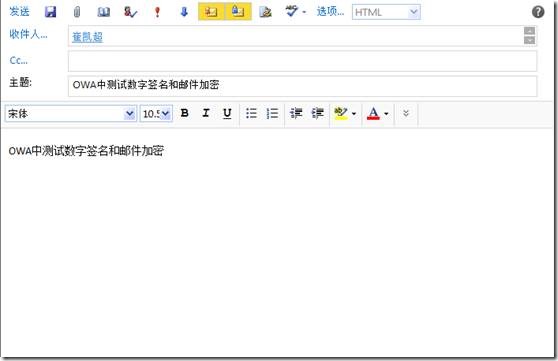Open spell check language dropdown arrow
Screen dimensions: 558x361
click(304, 12)
